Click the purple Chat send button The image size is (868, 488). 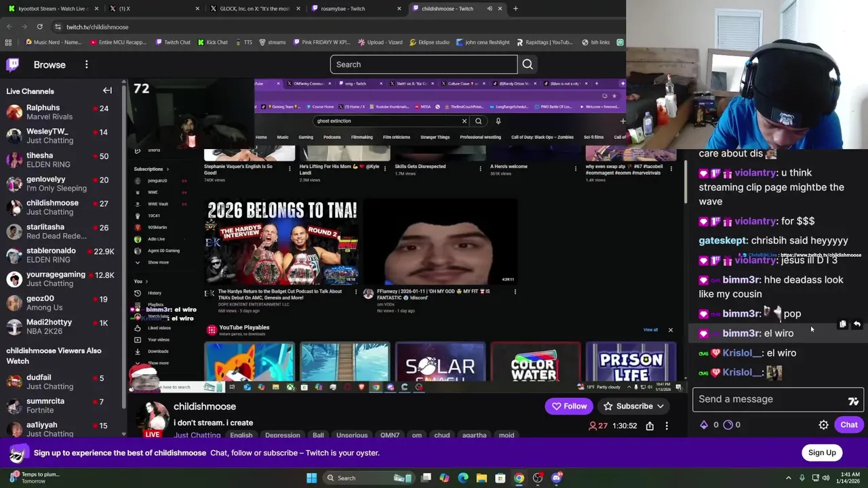[849, 425]
